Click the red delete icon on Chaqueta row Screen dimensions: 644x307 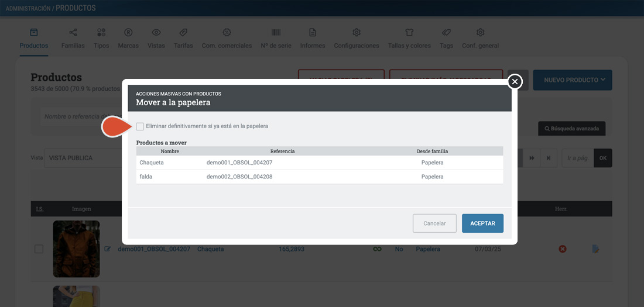[563, 249]
